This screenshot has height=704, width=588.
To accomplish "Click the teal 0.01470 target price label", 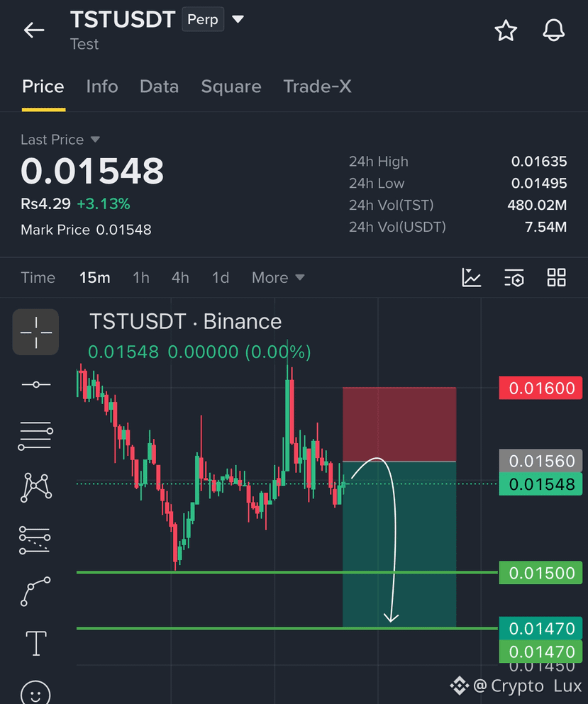I will tap(540, 628).
